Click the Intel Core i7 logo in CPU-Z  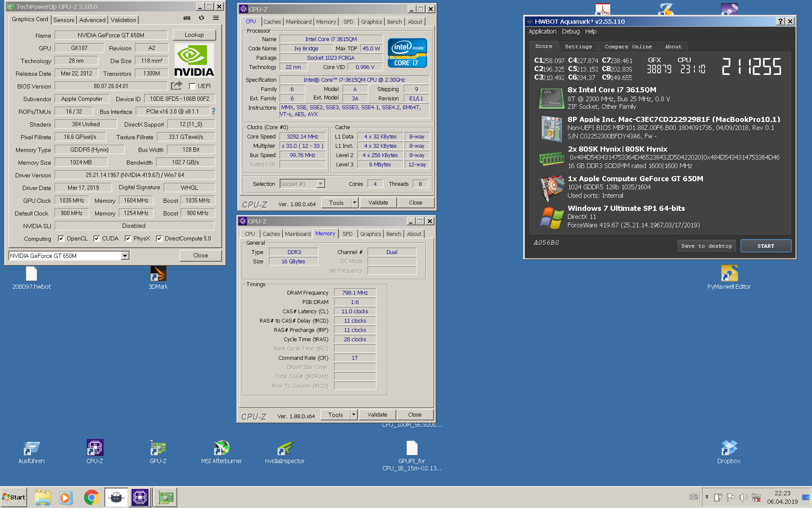click(407, 53)
